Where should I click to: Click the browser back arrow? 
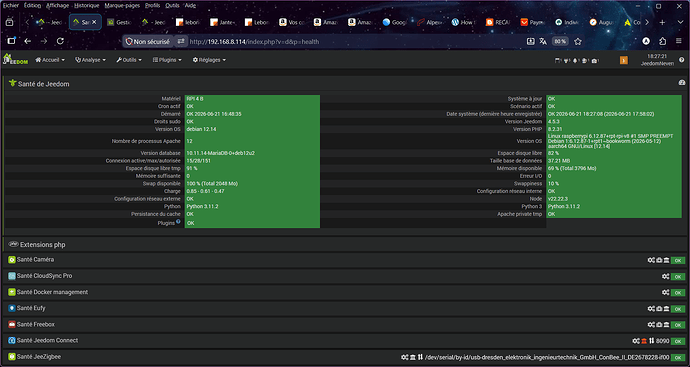(28, 41)
